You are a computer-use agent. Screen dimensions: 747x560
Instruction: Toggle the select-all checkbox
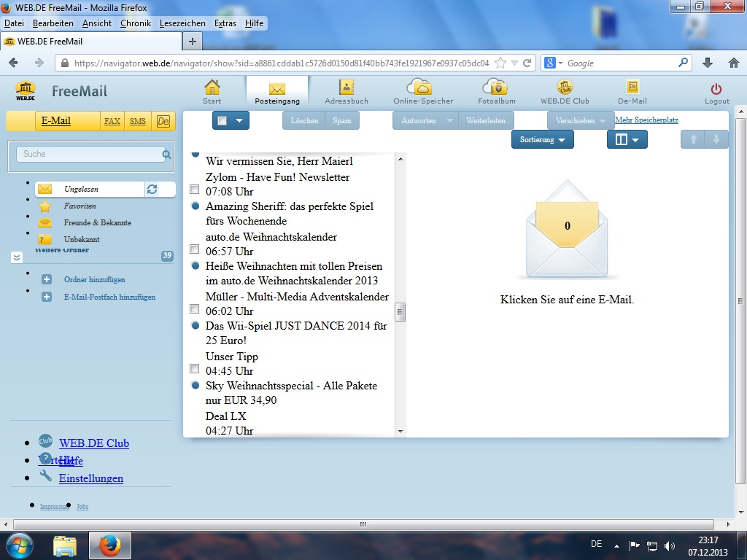222,120
